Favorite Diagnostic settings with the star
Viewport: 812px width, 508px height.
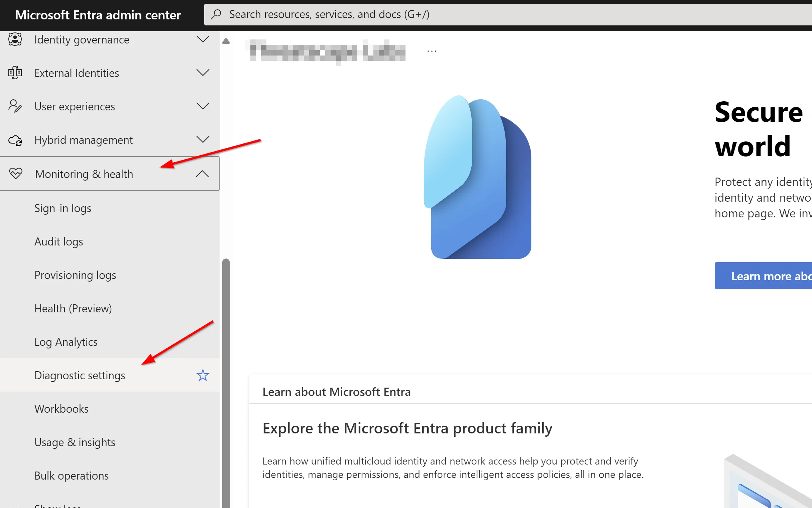point(203,375)
